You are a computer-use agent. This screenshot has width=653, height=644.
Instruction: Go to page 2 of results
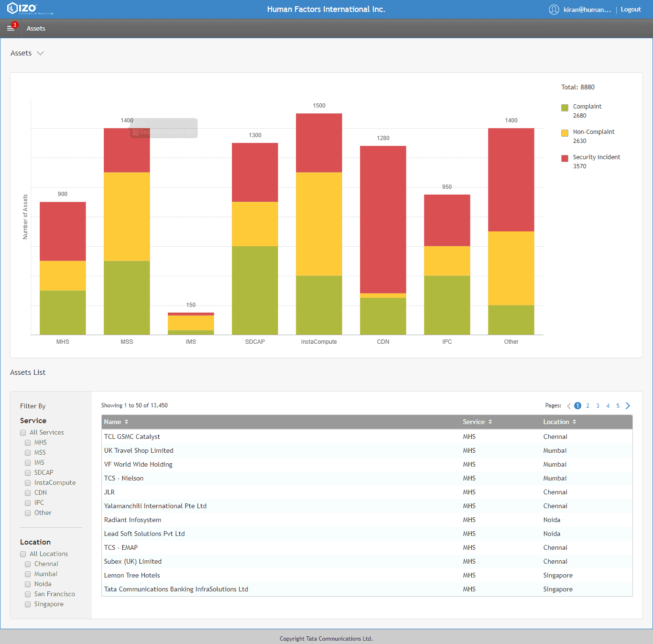coord(588,406)
